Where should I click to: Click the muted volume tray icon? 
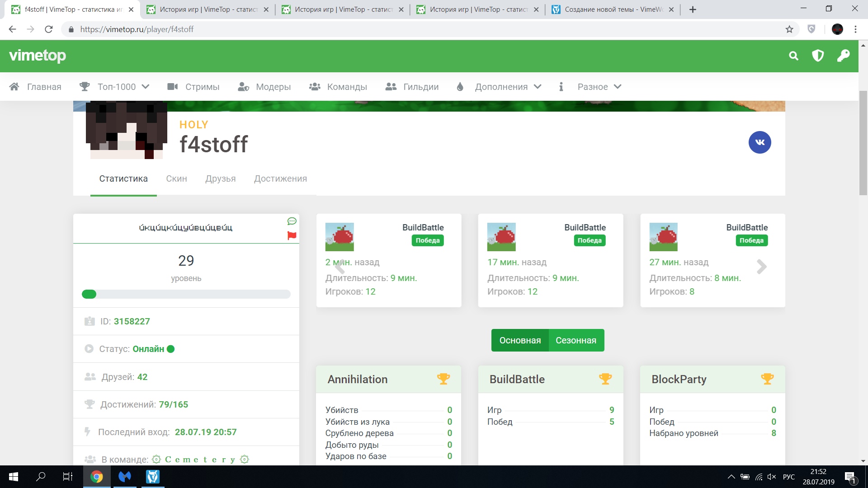(772, 477)
